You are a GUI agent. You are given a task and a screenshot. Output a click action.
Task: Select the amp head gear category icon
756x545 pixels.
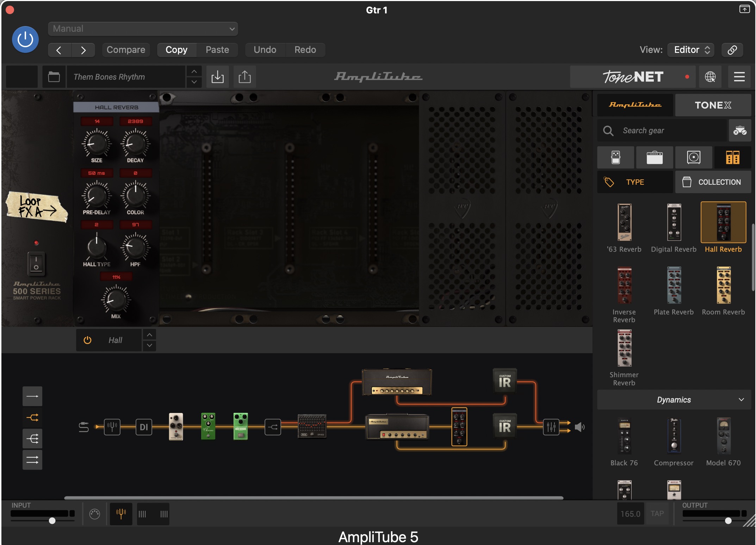655,157
